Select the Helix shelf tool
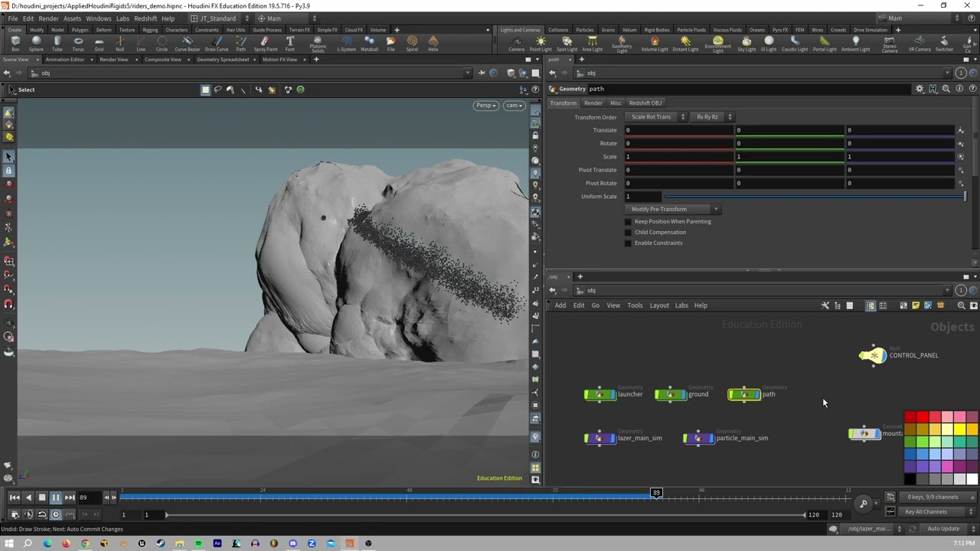This screenshot has height=551, width=980. (x=433, y=44)
